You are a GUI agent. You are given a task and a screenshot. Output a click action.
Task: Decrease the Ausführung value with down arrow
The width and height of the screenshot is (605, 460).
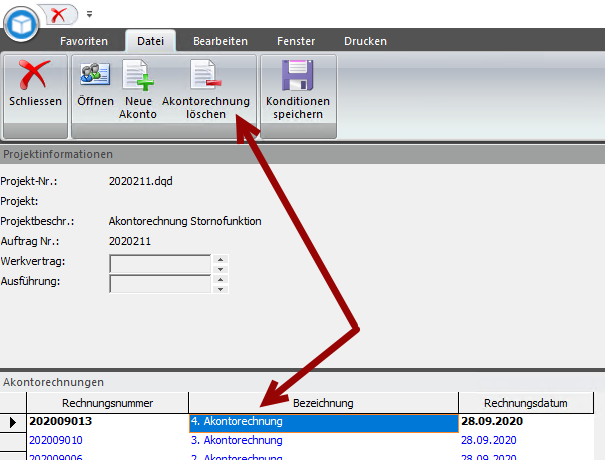point(221,289)
